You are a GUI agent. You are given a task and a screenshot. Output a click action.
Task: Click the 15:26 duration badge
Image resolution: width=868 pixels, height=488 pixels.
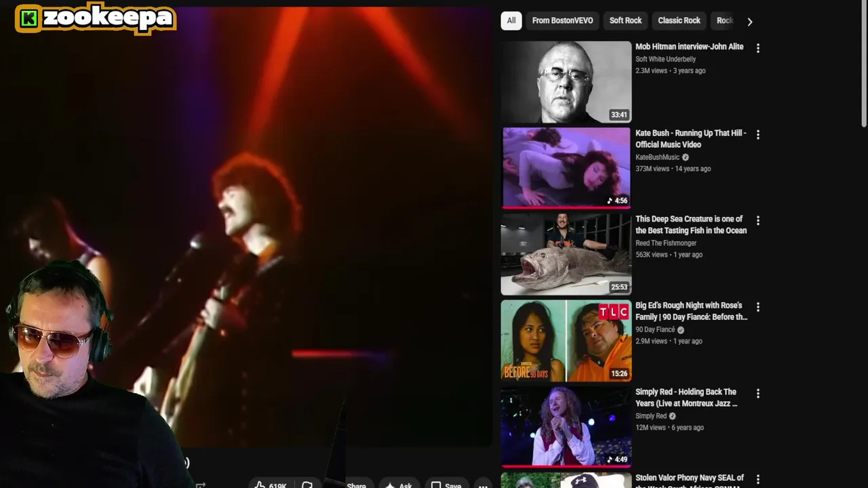619,373
